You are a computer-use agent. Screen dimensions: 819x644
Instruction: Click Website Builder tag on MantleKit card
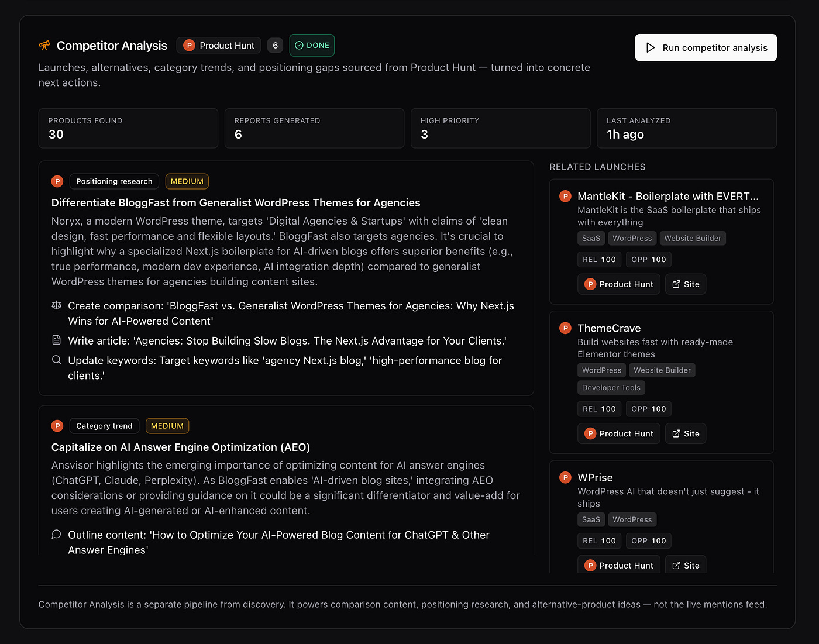click(x=693, y=238)
